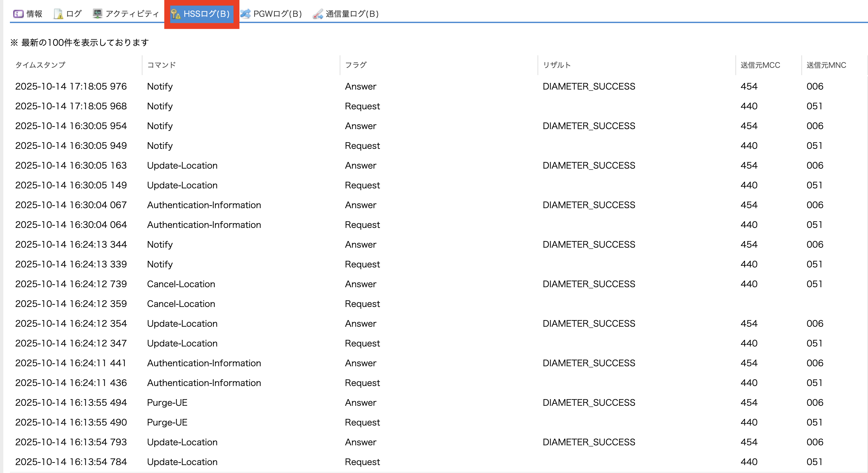Click the リザルト column header

tap(556, 65)
